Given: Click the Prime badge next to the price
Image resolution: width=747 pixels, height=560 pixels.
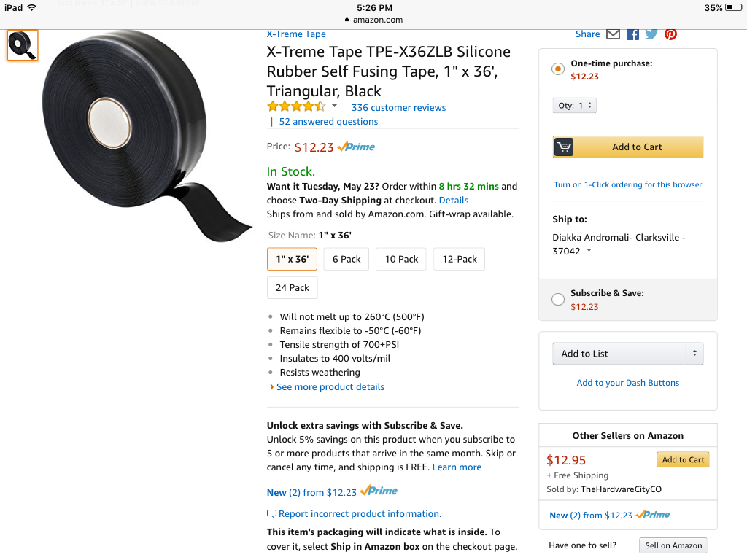Looking at the screenshot, I should (355, 147).
